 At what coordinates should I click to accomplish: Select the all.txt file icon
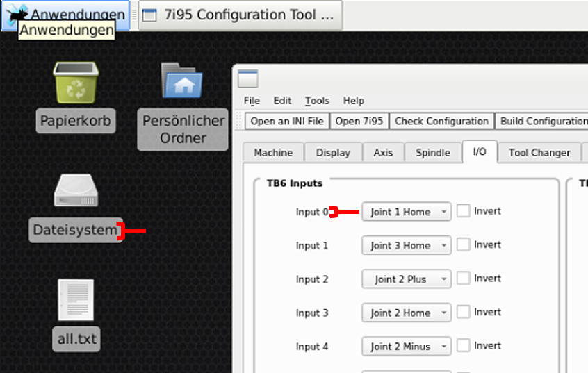(76, 300)
